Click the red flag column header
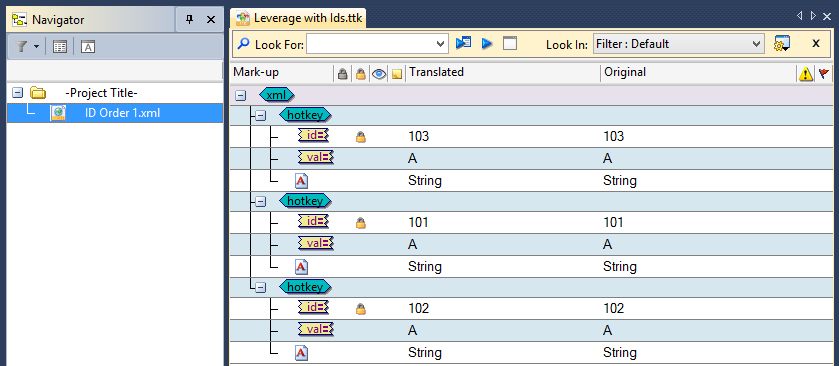The image size is (839, 366). click(823, 73)
